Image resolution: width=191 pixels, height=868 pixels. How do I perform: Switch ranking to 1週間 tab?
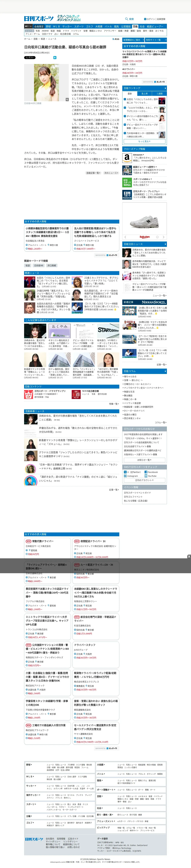(159, 93)
